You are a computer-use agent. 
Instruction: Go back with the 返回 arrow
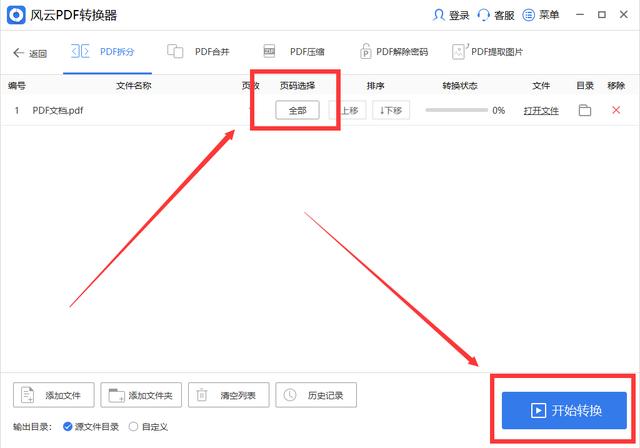click(30, 53)
